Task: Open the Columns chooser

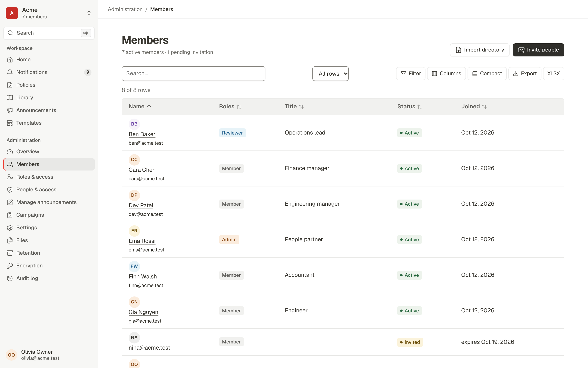Action: (446, 74)
